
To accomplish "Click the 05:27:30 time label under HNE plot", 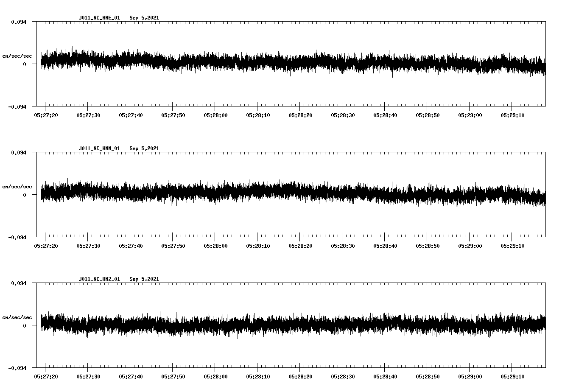I will click(x=88, y=115).
